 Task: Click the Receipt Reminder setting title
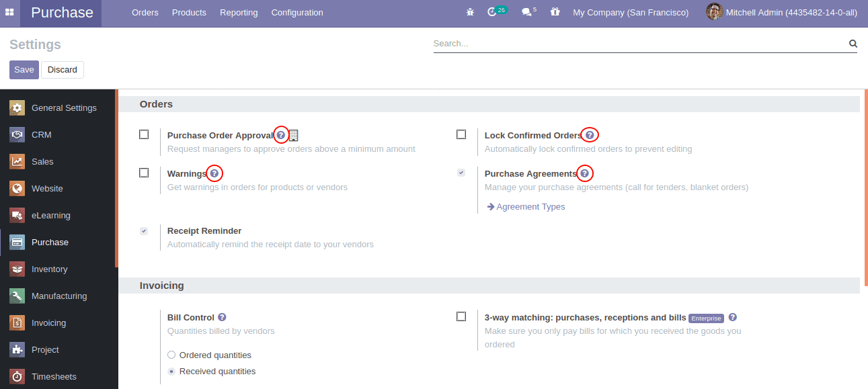click(204, 230)
